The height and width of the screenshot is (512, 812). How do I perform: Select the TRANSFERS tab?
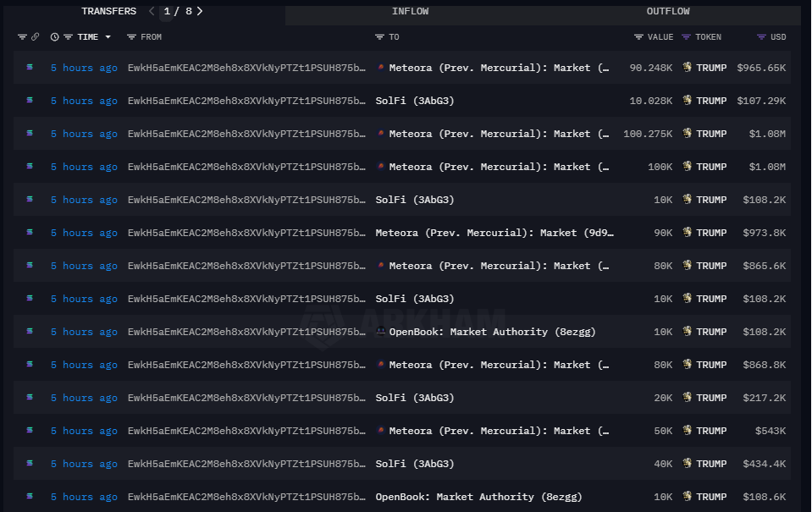[108, 12]
